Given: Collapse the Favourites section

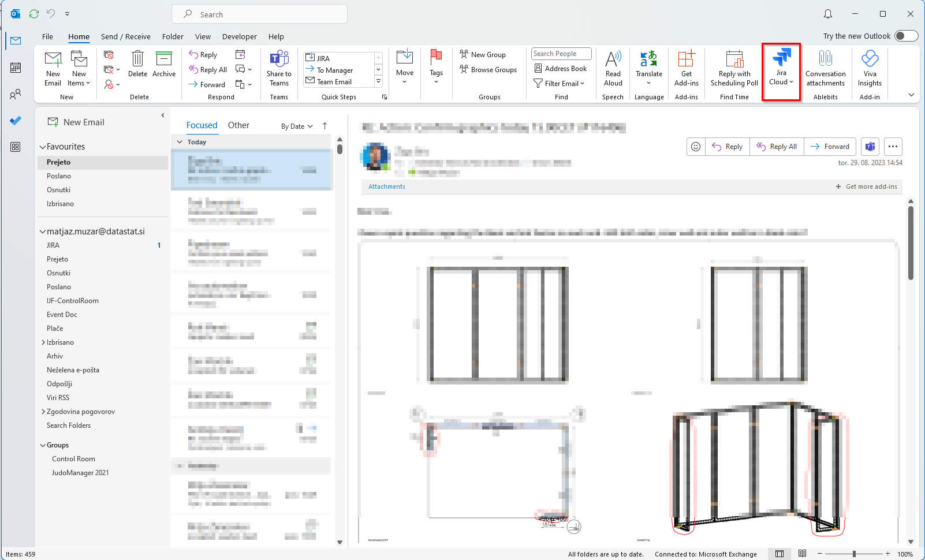Looking at the screenshot, I should tap(42, 147).
